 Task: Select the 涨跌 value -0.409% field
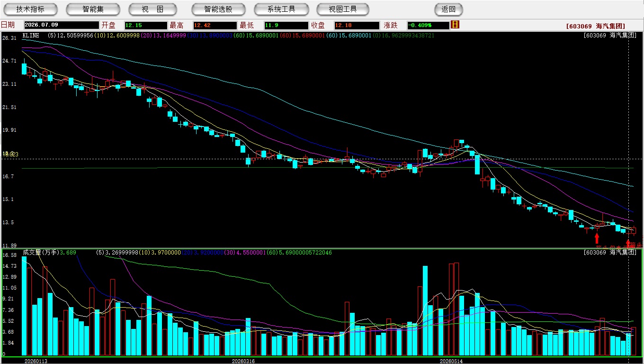point(428,25)
